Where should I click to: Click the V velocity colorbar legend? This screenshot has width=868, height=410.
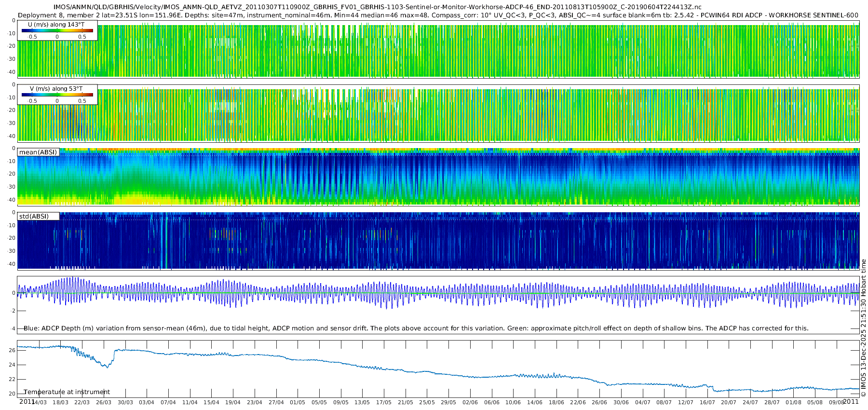click(57, 95)
